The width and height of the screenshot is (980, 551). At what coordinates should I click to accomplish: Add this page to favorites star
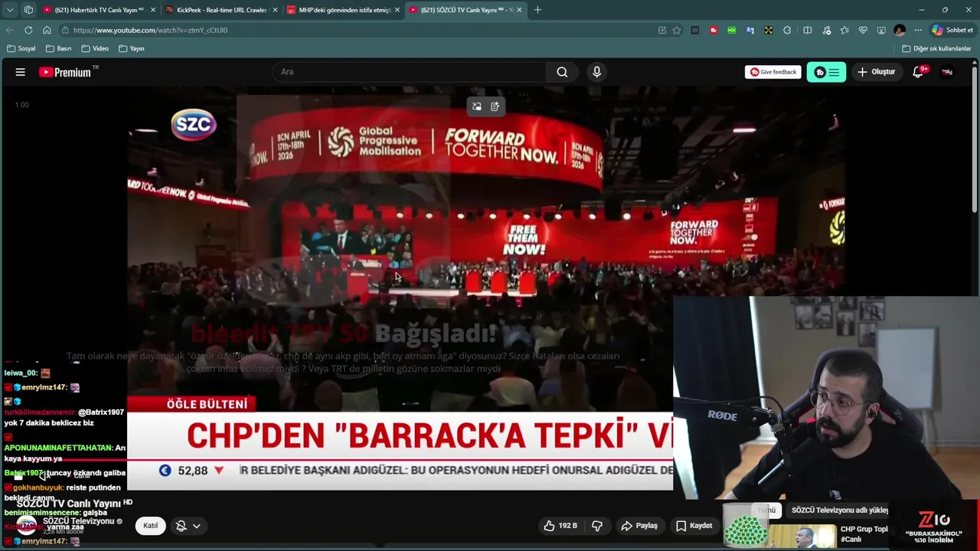(677, 30)
